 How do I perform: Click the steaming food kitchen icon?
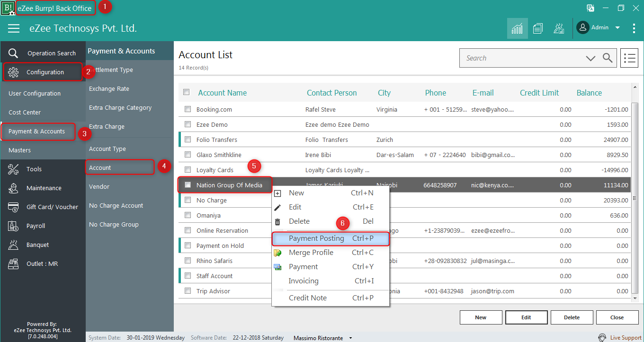point(559,28)
